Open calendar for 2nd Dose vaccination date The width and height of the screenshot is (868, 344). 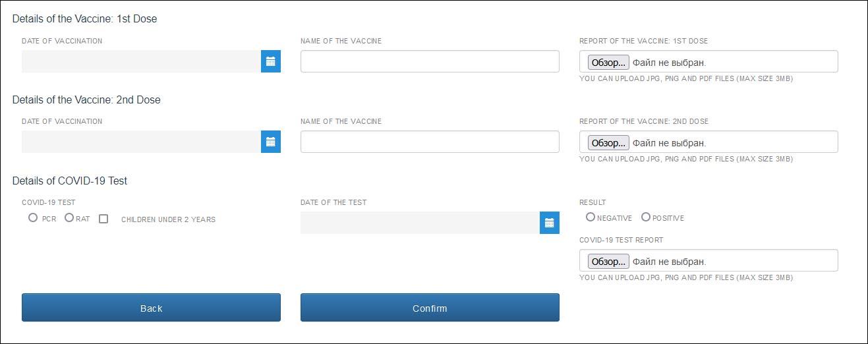click(x=271, y=142)
